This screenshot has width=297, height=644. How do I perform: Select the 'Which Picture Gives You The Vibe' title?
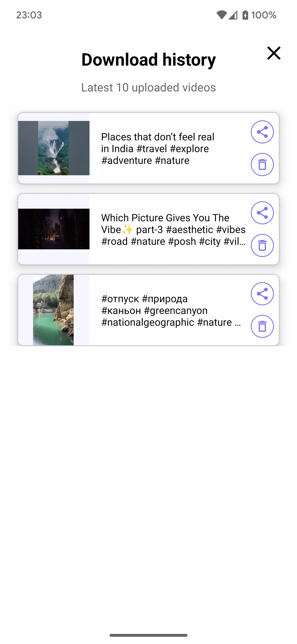[173, 230]
